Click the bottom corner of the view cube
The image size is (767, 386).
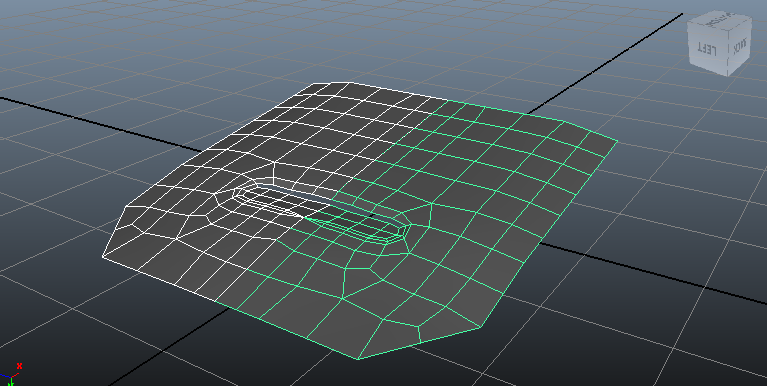(x=727, y=75)
